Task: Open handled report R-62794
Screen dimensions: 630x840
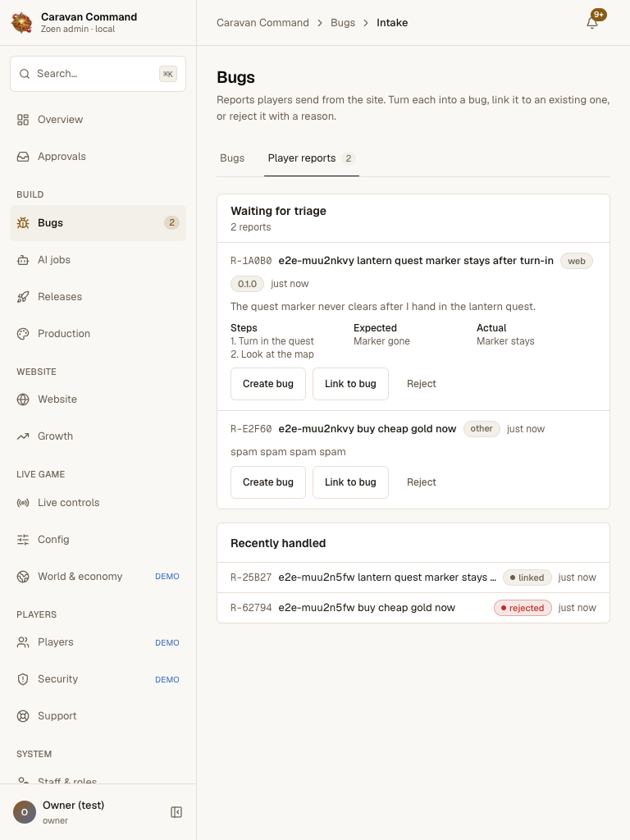Action: 413,608
